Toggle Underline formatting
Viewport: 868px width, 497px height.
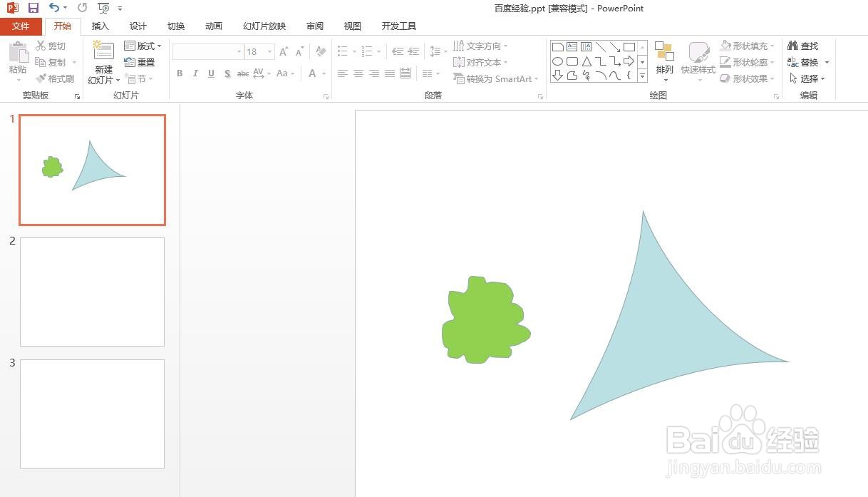pyautogui.click(x=212, y=73)
